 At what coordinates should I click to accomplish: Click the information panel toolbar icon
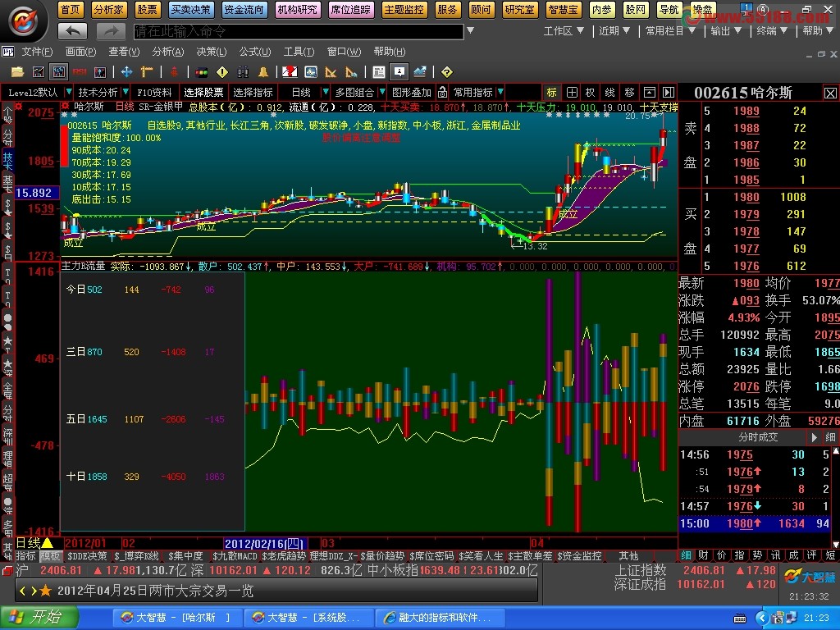click(399, 72)
